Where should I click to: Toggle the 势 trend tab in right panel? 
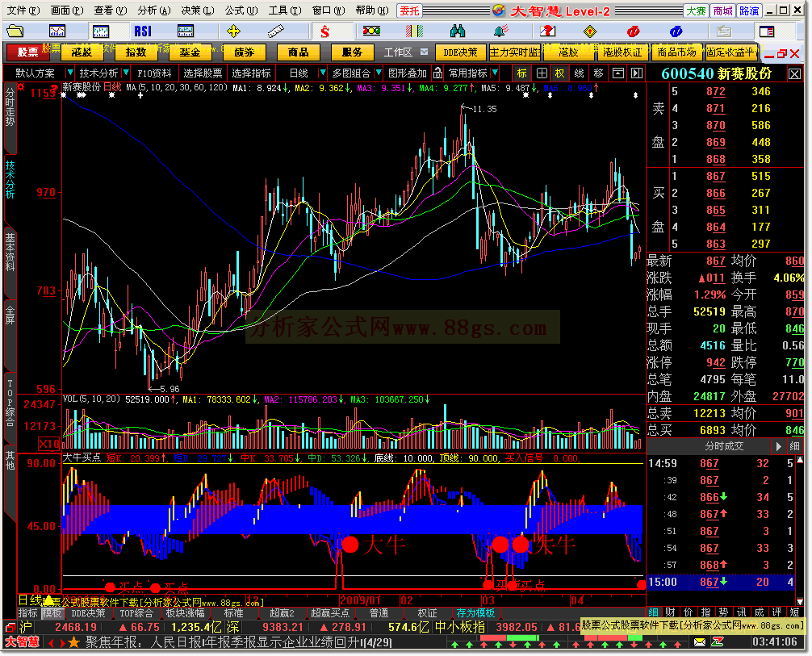coord(724,612)
